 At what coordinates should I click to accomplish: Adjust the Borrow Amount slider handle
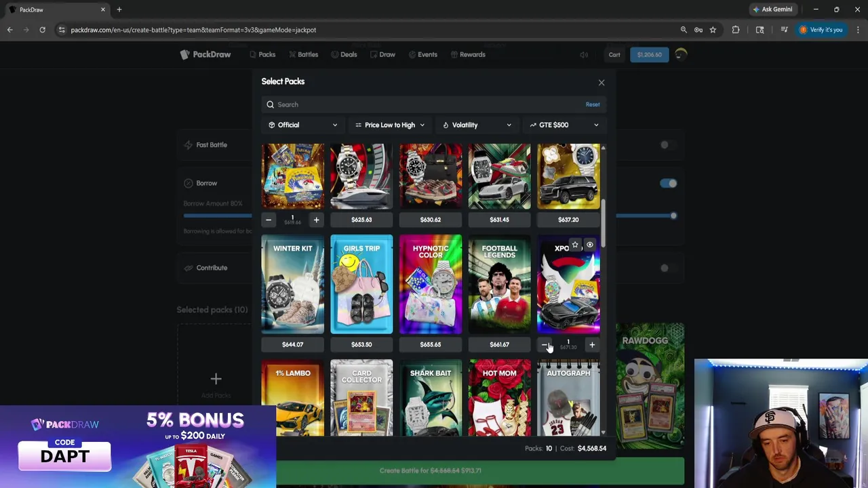coord(673,216)
